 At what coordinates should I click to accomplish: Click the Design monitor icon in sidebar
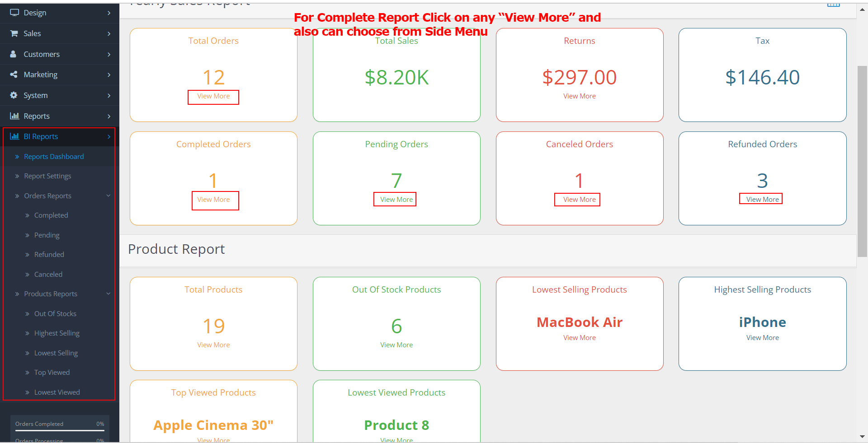click(14, 13)
